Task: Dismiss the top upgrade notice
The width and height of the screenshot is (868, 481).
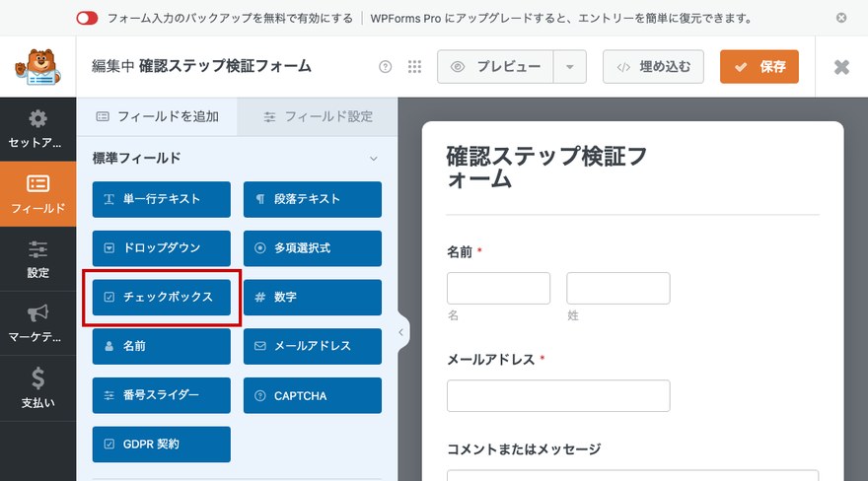Action: click(x=840, y=19)
